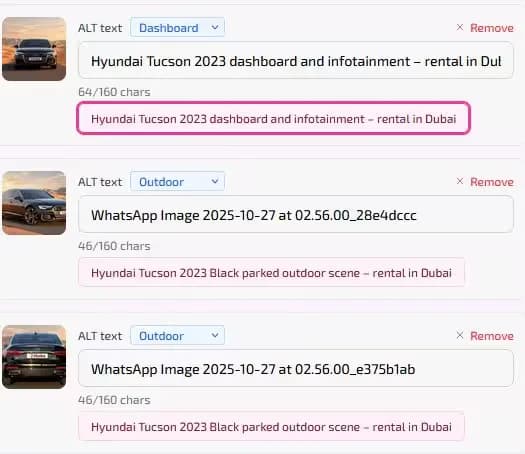Apply highlighted dashboard and infotainment suggestion
Image resolution: width=525 pixels, height=454 pixels.
click(274, 119)
